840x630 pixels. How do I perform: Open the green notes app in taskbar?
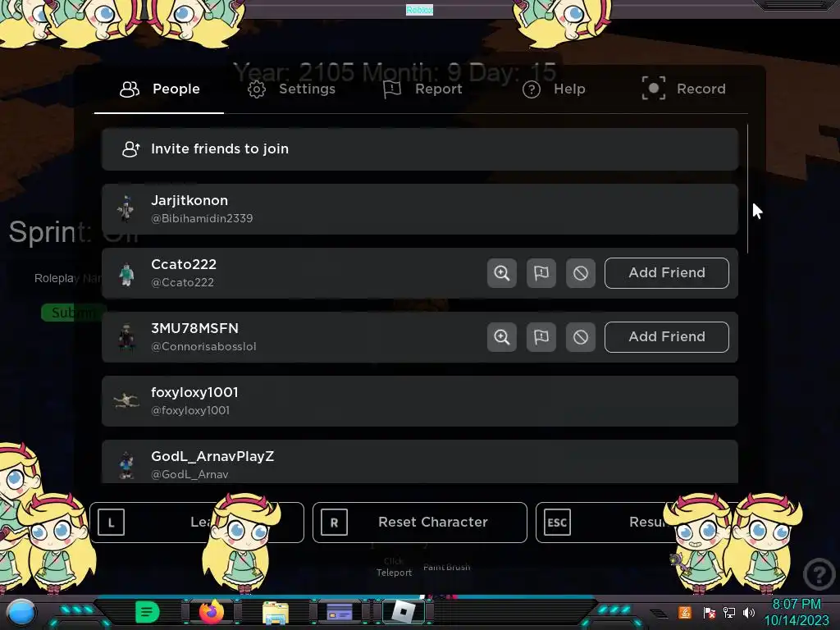point(148,612)
